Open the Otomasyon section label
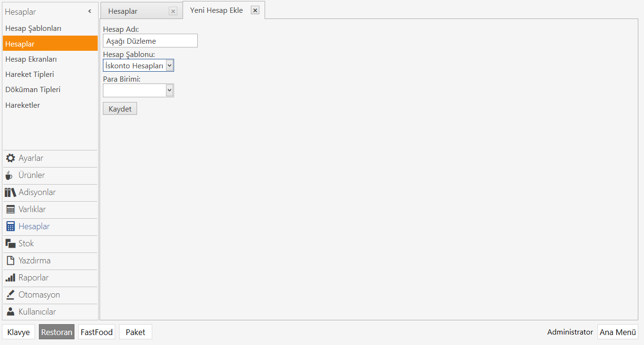 point(39,295)
